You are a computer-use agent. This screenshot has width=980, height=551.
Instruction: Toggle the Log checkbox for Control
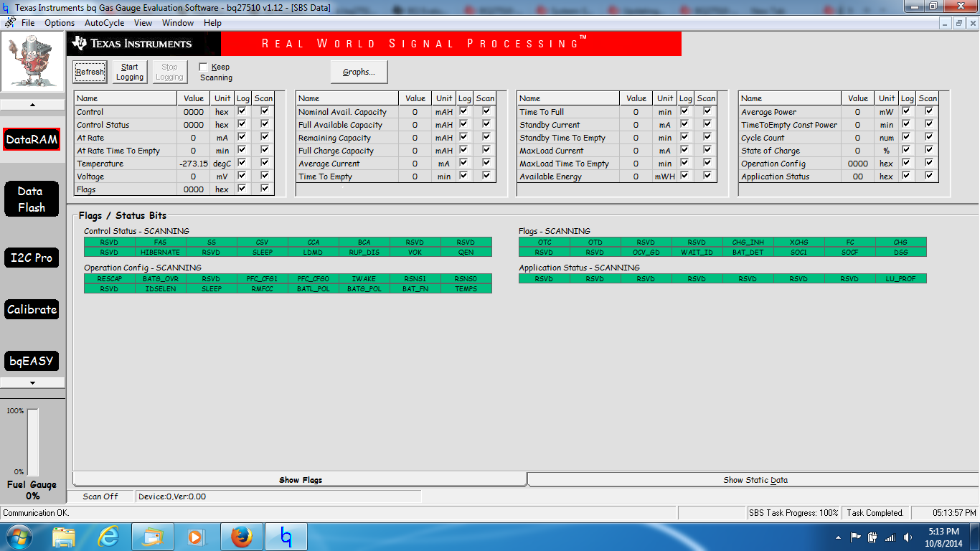242,111
